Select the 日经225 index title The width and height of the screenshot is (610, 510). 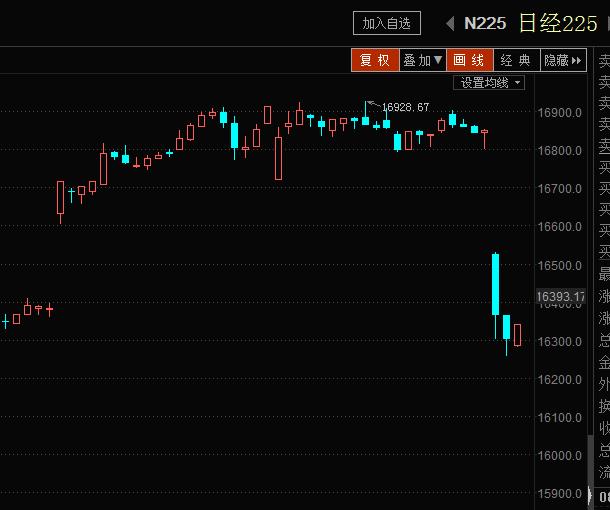click(x=557, y=23)
